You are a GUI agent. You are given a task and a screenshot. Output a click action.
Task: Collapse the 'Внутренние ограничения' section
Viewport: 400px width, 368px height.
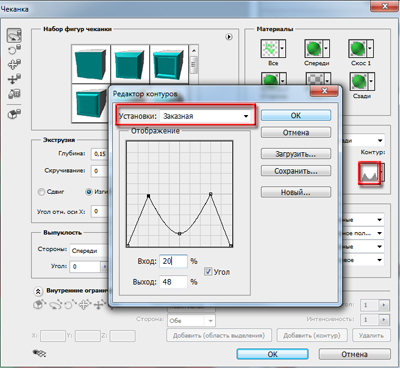[38, 292]
